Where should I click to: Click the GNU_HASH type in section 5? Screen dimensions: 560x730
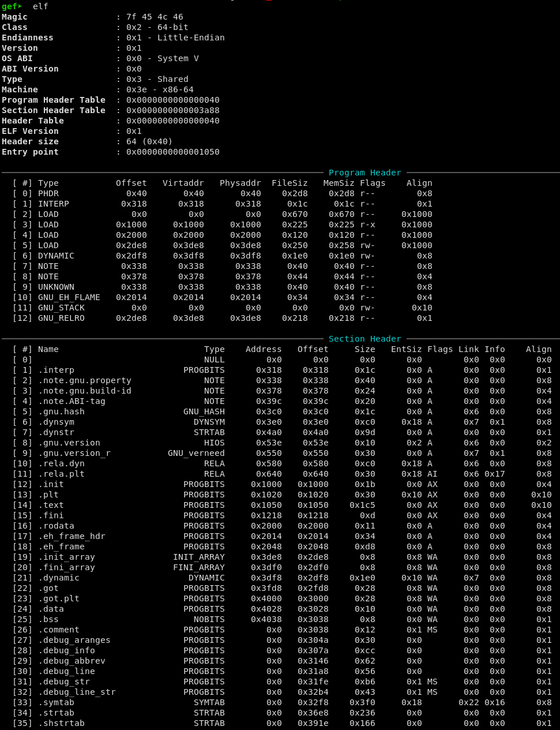tap(204, 411)
